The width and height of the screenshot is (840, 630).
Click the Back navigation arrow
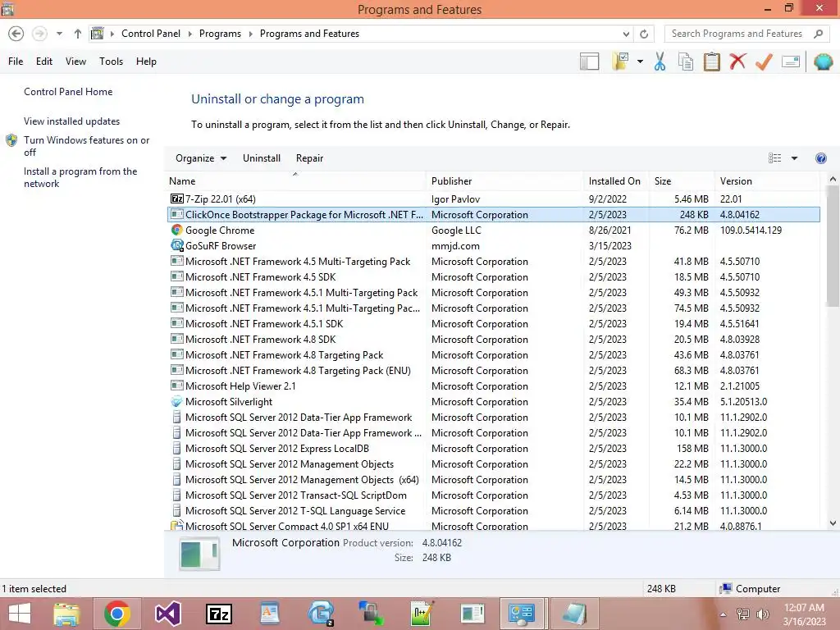click(16, 34)
